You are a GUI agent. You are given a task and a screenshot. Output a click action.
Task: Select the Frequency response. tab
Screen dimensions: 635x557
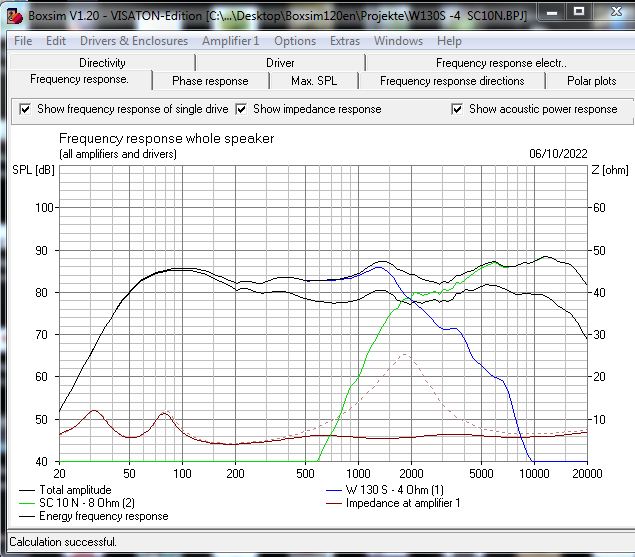[x=79, y=79]
